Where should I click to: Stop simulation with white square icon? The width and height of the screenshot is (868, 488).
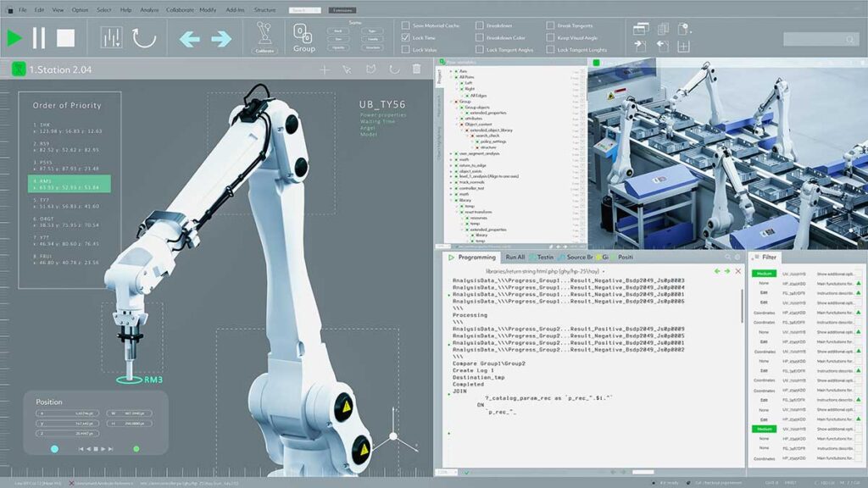point(65,38)
